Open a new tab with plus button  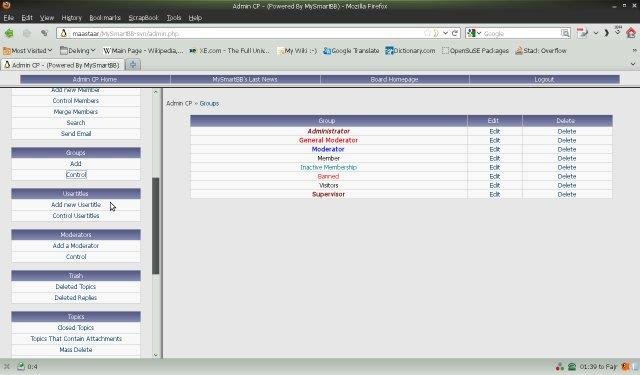pyautogui.click(x=133, y=65)
